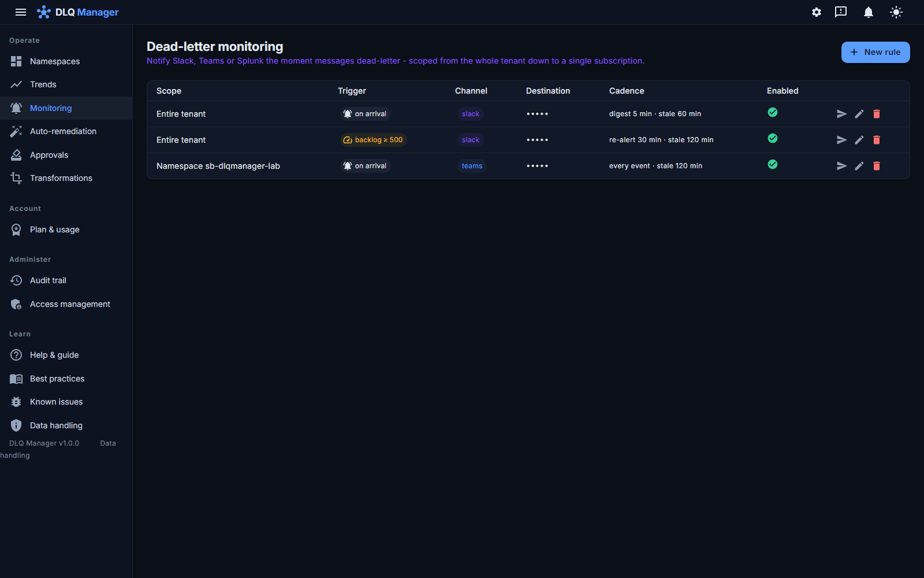This screenshot has height=578, width=924.
Task: Send a test for the backlog ≥ 500 rule
Action: tap(842, 140)
